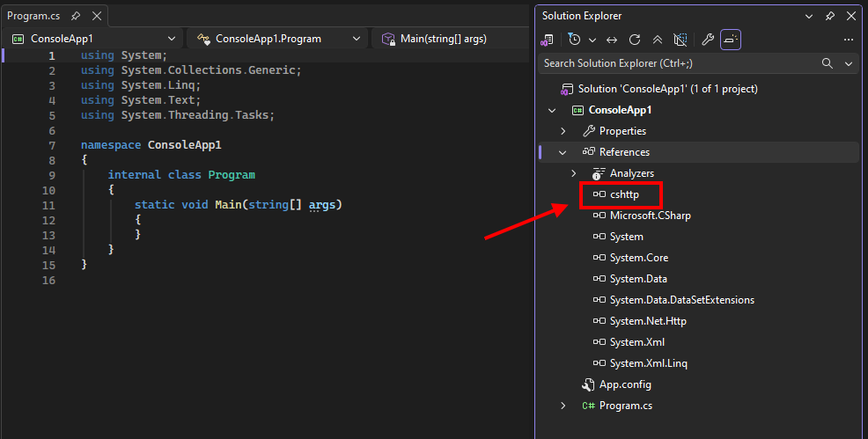This screenshot has width=868, height=439.
Task: Expand the Program.cs node
Action: pos(563,406)
